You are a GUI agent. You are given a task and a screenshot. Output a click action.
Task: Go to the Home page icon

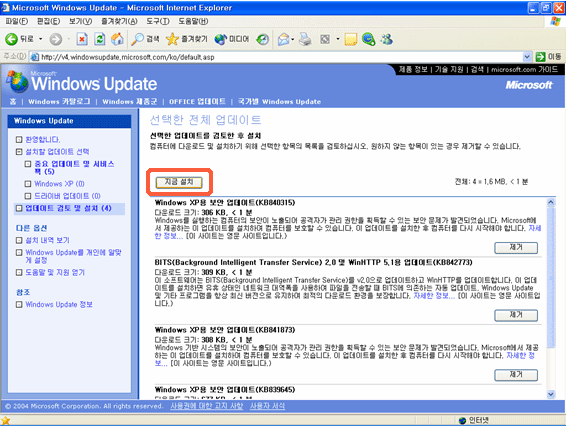[x=117, y=39]
